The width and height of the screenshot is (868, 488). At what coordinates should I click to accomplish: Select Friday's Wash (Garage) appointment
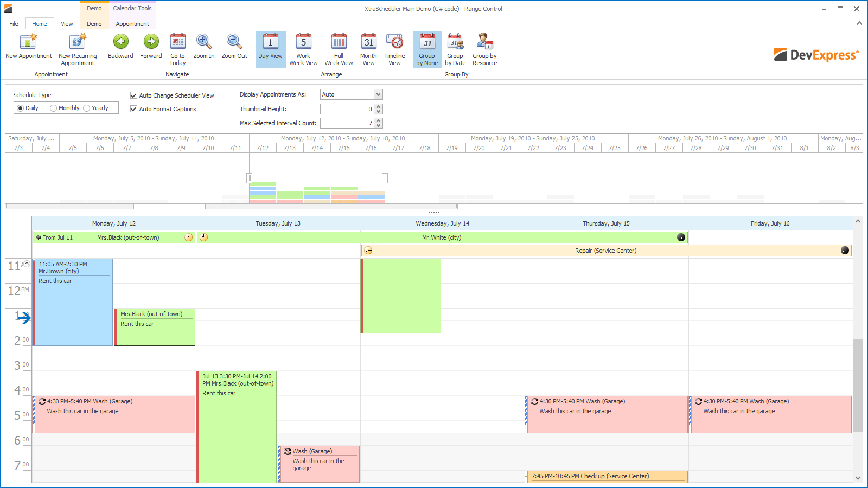point(770,414)
